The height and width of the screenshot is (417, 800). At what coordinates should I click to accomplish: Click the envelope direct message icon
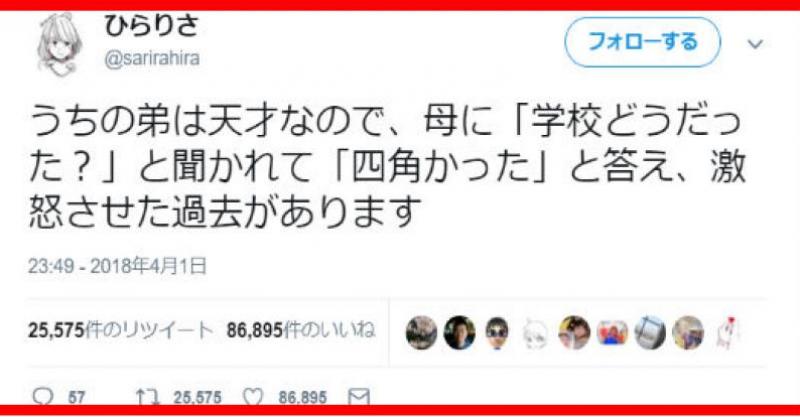coord(358,397)
